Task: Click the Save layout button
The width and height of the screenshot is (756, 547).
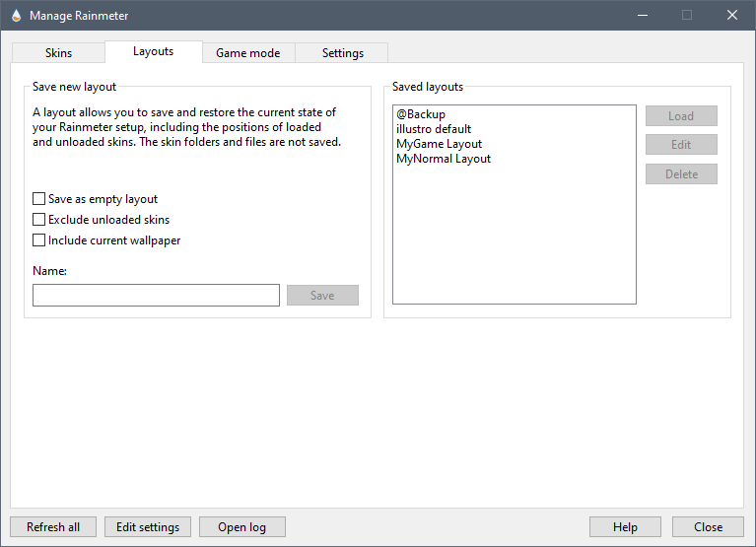Action: pos(322,295)
